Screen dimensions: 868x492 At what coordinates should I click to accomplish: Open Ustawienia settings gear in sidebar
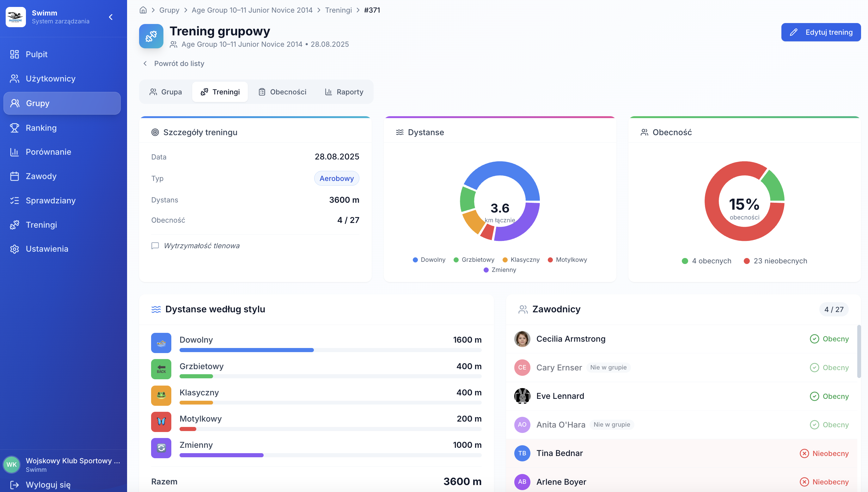coord(15,249)
